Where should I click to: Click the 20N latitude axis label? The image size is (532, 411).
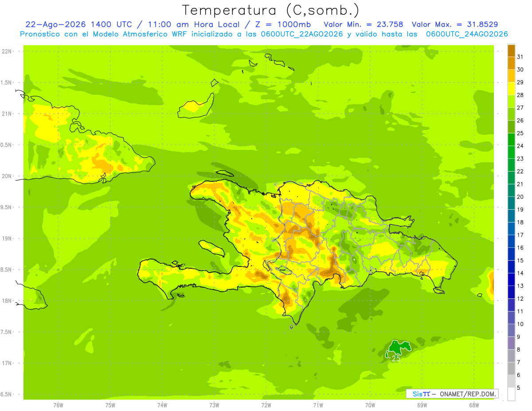tap(7, 176)
